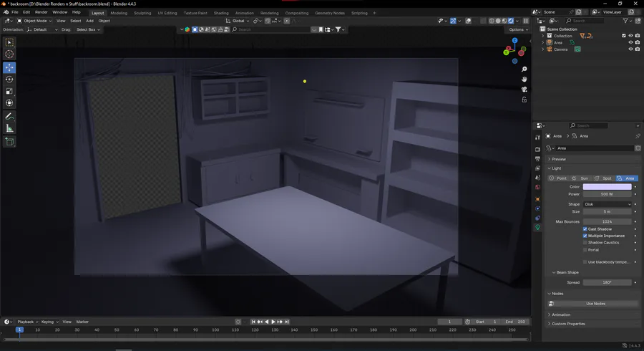Select the Annotate tool

coord(9,117)
